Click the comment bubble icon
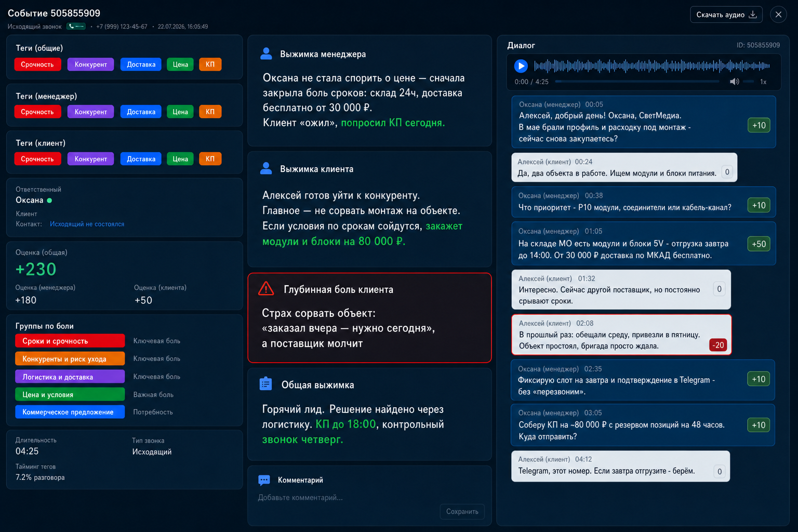Screen dimensions: 798x532 (264, 480)
